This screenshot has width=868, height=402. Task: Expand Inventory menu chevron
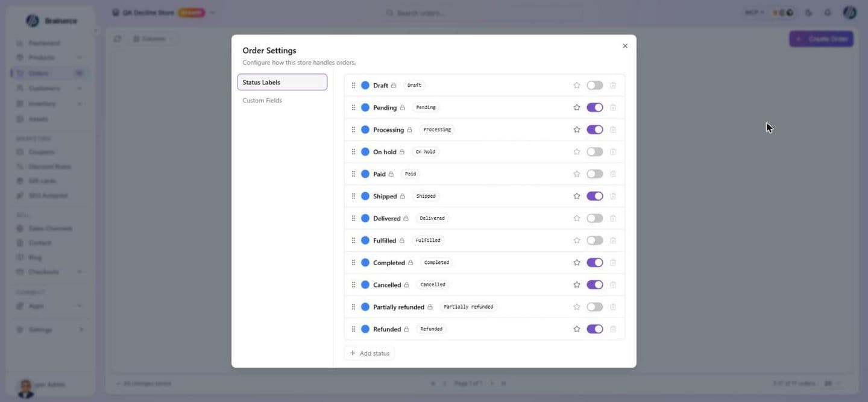(x=80, y=104)
